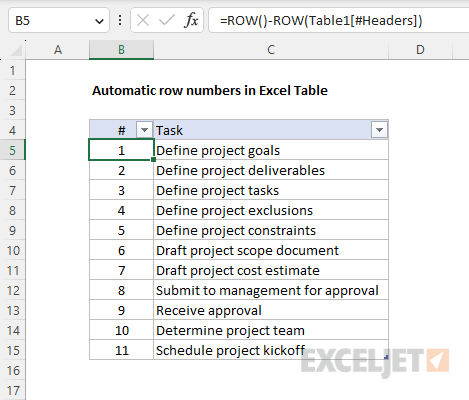Select row 11 header

[13, 270]
